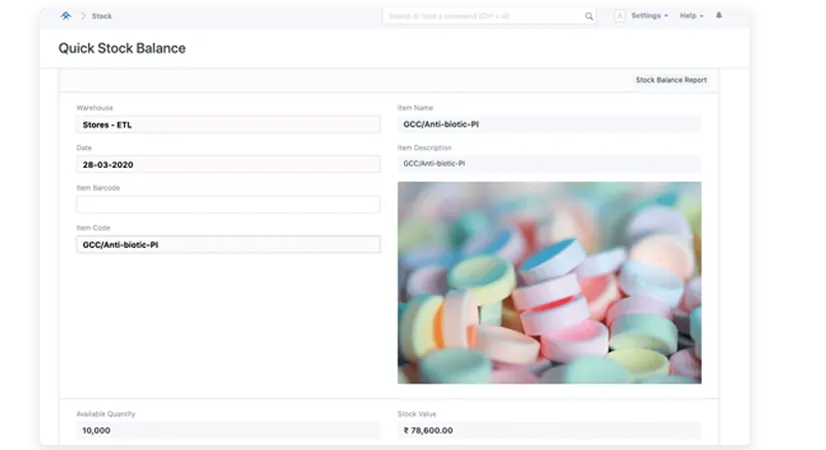Click the item pills image

click(x=549, y=283)
